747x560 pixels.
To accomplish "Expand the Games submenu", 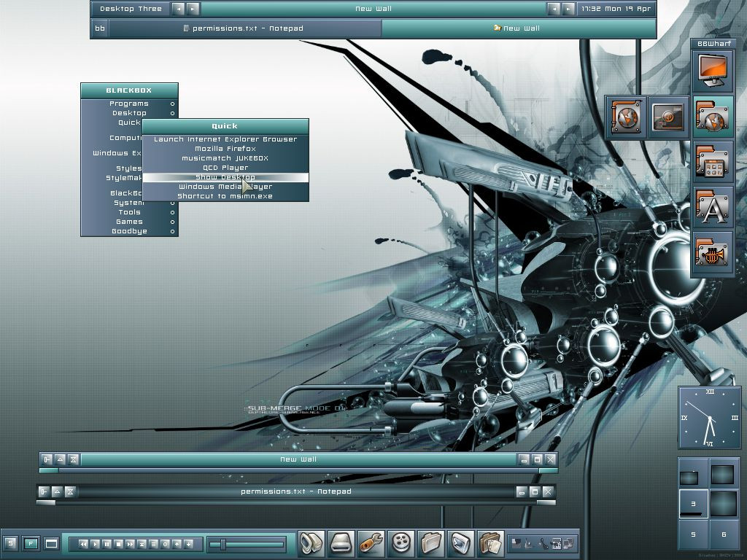I will pyautogui.click(x=129, y=222).
